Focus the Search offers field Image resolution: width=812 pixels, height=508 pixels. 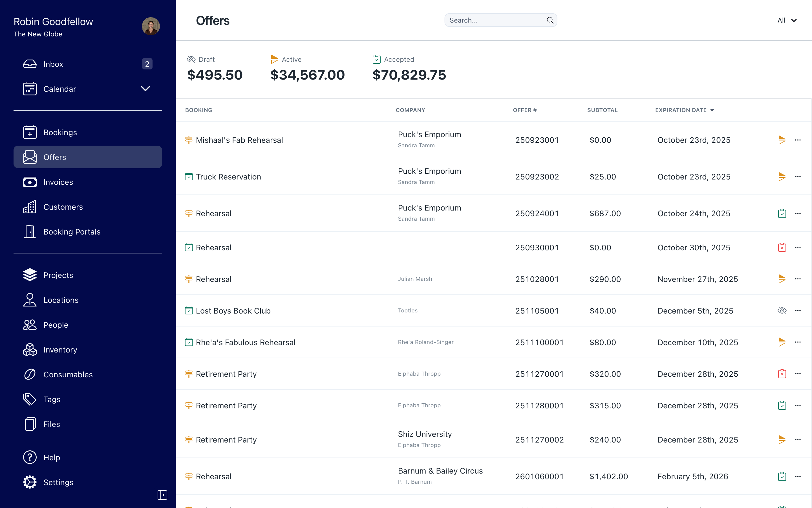point(501,20)
